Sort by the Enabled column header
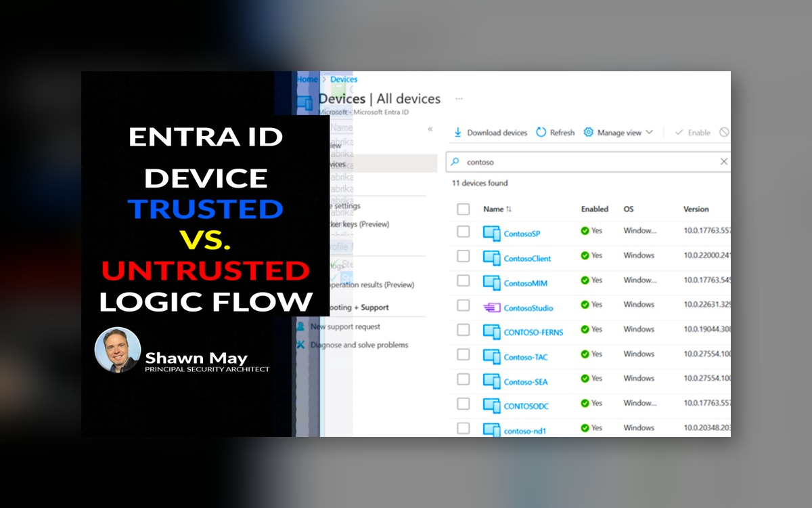The height and width of the screenshot is (508, 812). click(595, 209)
